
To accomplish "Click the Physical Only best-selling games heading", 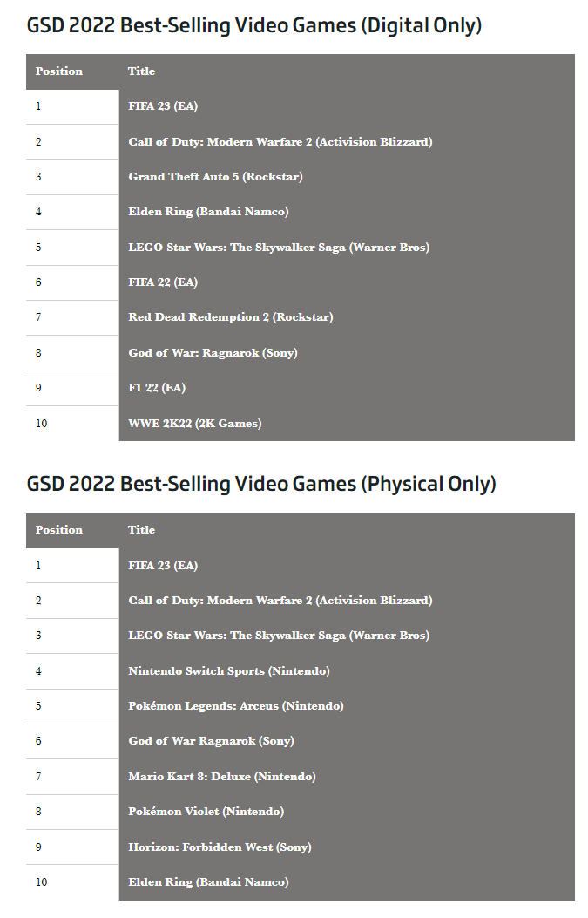I will tap(260, 484).
